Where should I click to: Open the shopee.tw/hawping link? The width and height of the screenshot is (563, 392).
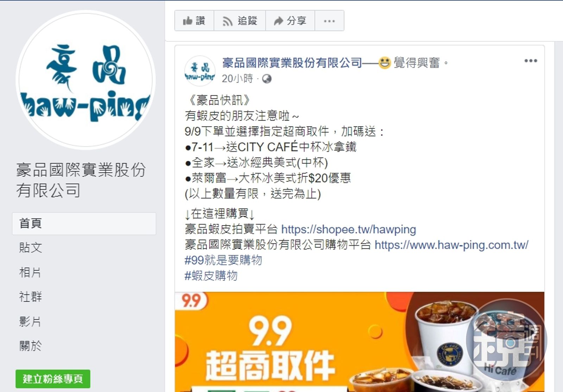(x=348, y=230)
